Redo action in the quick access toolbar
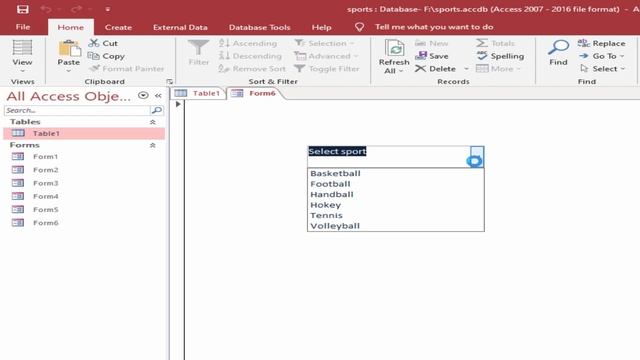 [x=76, y=9]
